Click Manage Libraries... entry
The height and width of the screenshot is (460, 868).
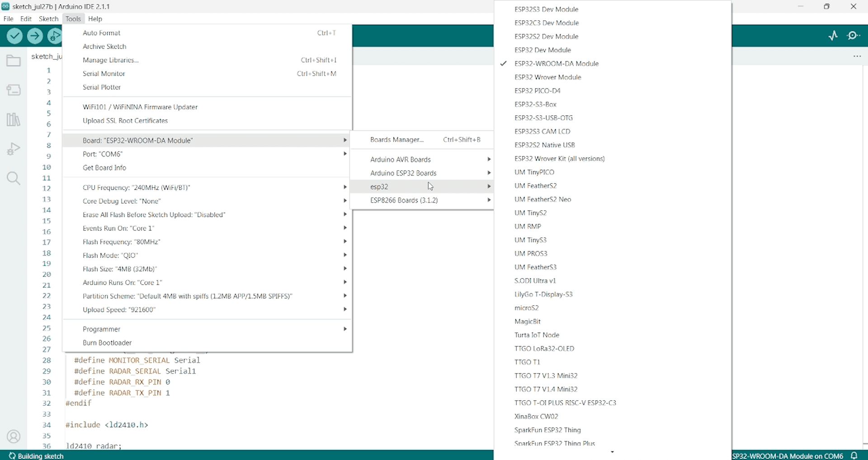tap(207, 60)
